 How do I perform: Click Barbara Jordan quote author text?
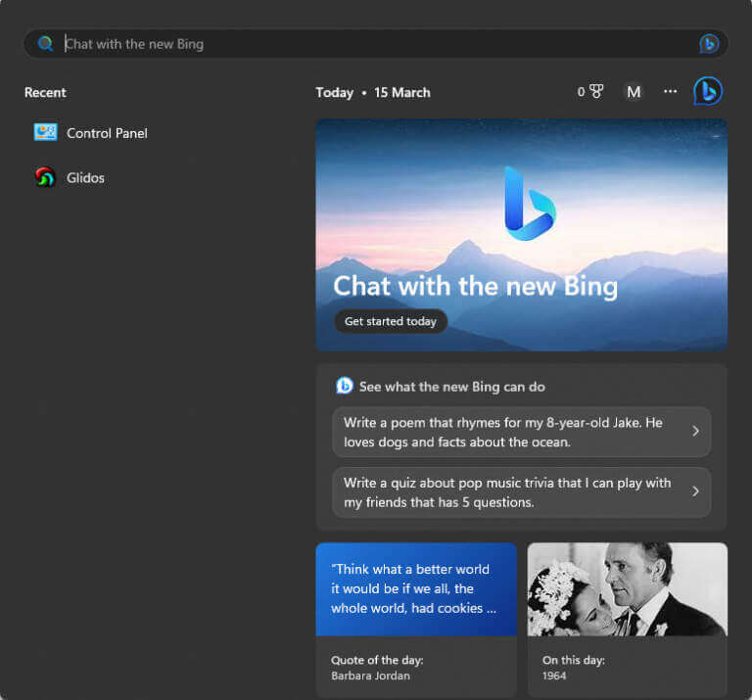[x=370, y=676]
